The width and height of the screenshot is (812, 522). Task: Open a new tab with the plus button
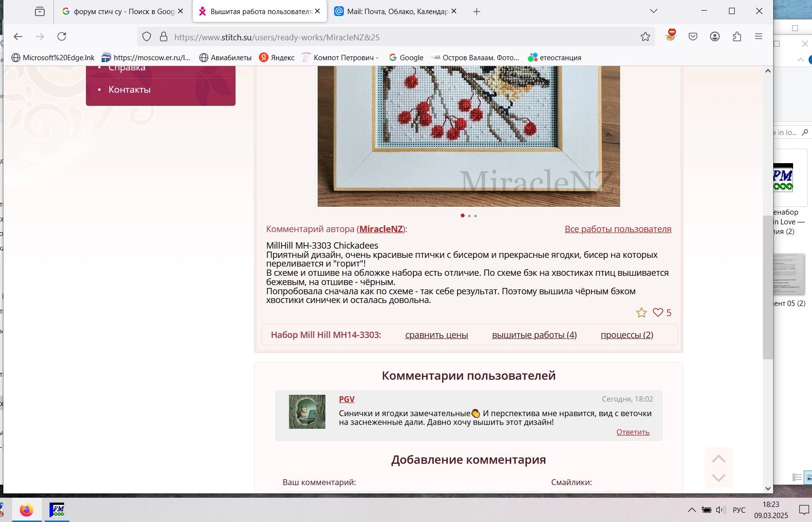[476, 12]
